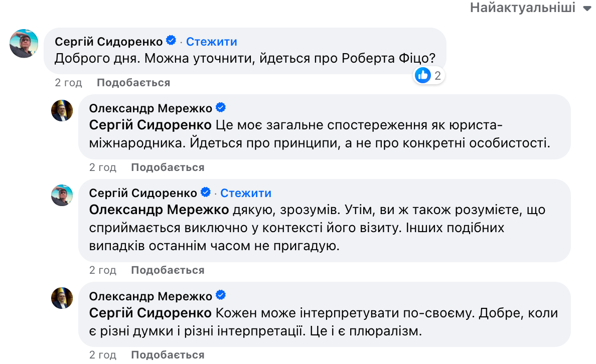
Task: Click Сергій Сидоренко's avatar in second reply
Action: pos(62,195)
